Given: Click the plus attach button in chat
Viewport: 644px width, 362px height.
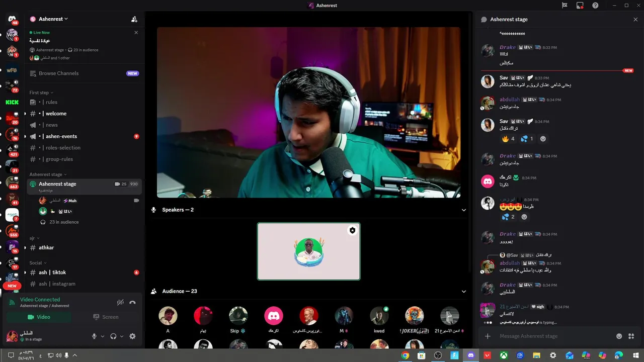Looking at the screenshot, I should [488, 336].
